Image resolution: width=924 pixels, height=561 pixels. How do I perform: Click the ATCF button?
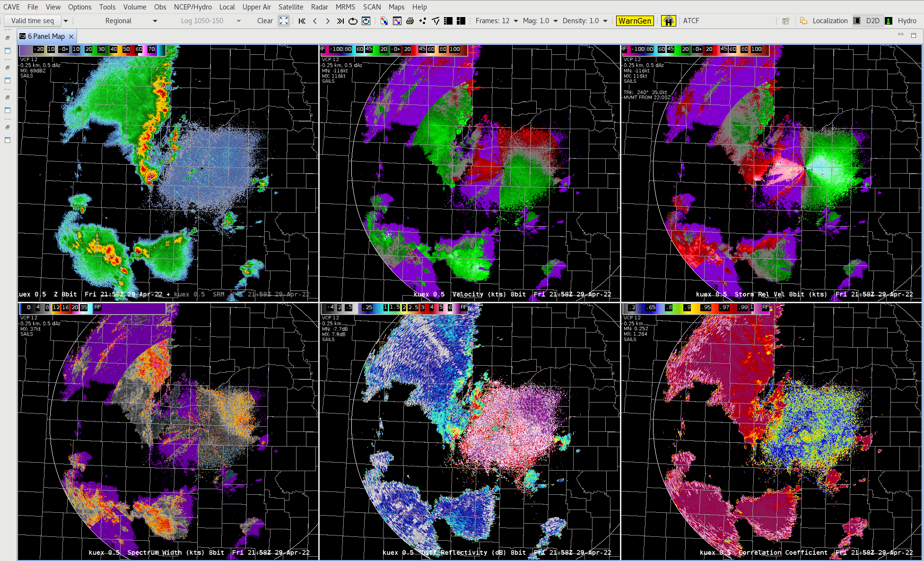pos(691,21)
